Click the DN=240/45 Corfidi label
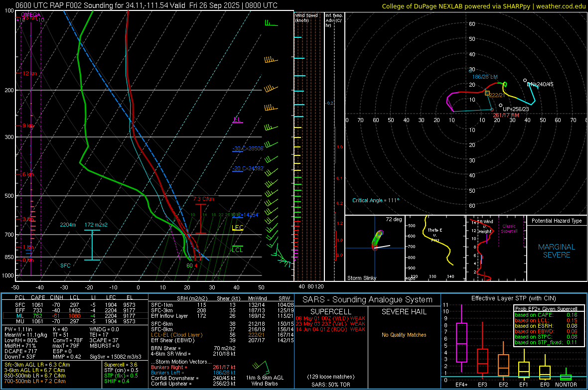Screen dimensions: 588x390 pyautogui.click(x=540, y=84)
